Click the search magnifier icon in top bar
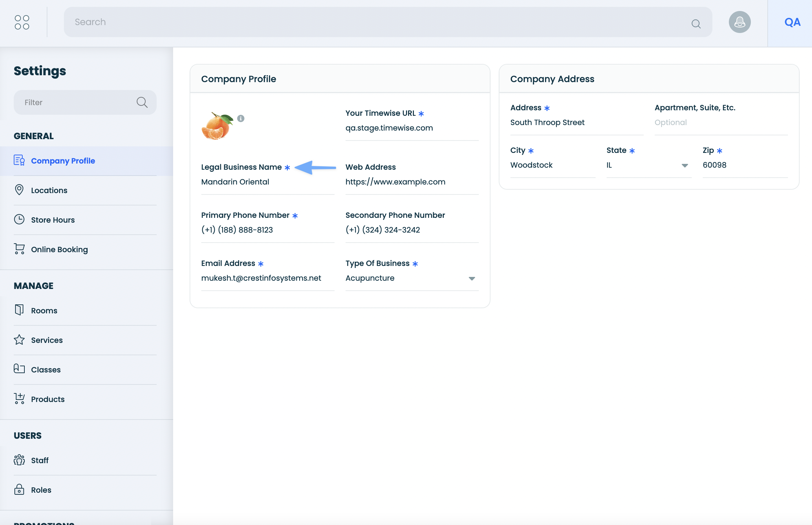Screen dimensions: 812x525 point(696,23)
